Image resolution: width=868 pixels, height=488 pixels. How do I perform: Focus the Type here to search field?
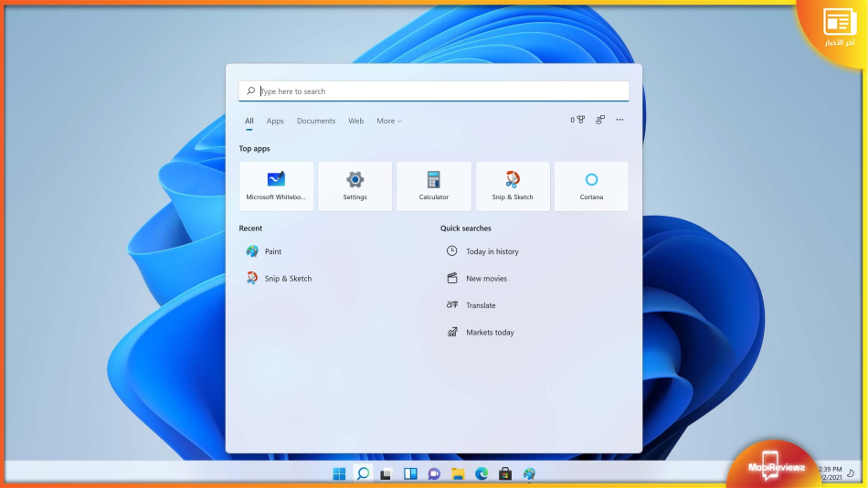(x=434, y=90)
